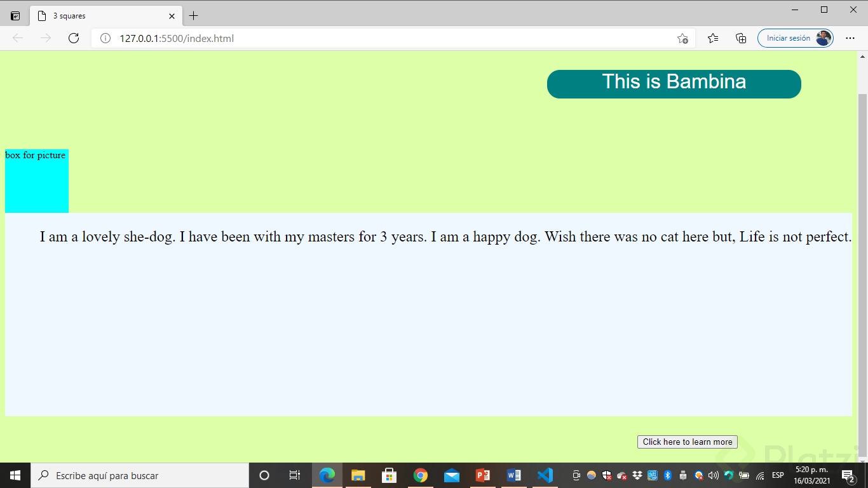This screenshot has width=868, height=488.
Task: Open File Explorer from taskbar
Action: point(358,475)
